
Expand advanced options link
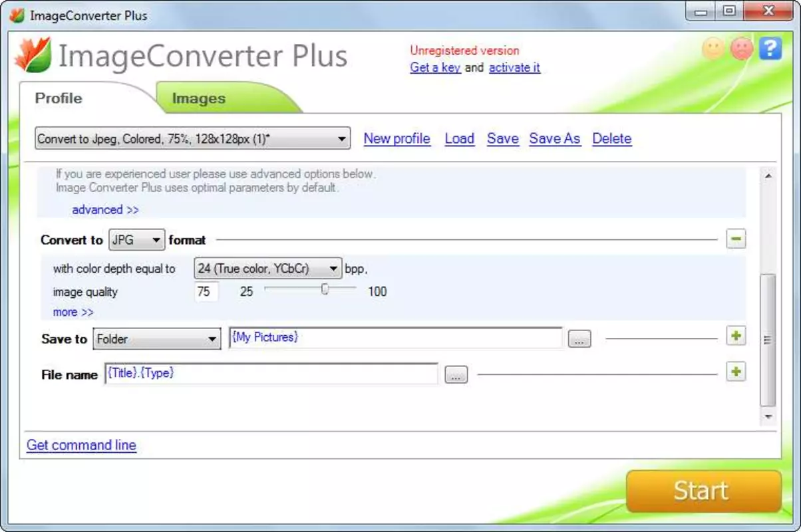pos(105,209)
